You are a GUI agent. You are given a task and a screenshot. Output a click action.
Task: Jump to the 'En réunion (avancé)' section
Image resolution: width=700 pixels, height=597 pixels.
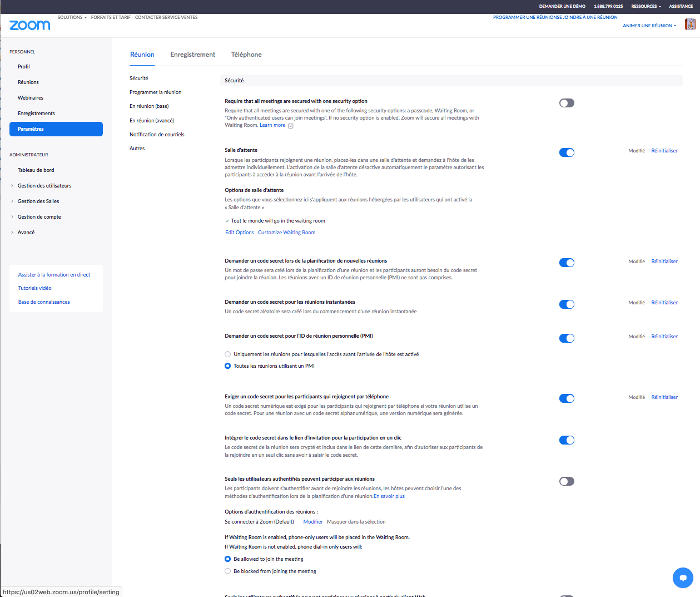[152, 121]
